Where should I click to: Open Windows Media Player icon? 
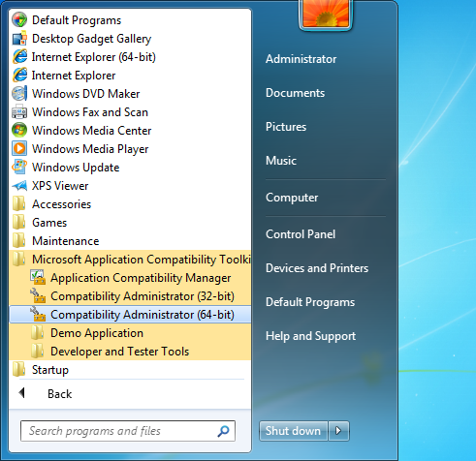click(19, 149)
